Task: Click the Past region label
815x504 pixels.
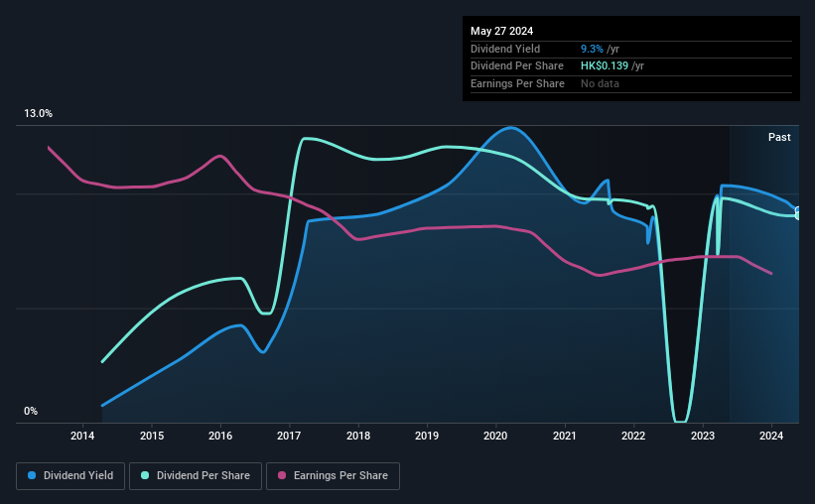Action: click(779, 137)
